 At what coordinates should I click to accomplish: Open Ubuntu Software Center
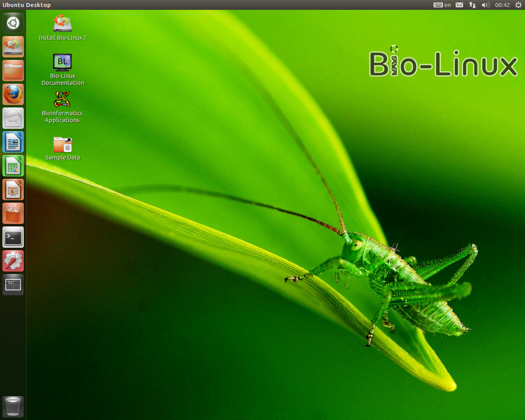coord(13,213)
